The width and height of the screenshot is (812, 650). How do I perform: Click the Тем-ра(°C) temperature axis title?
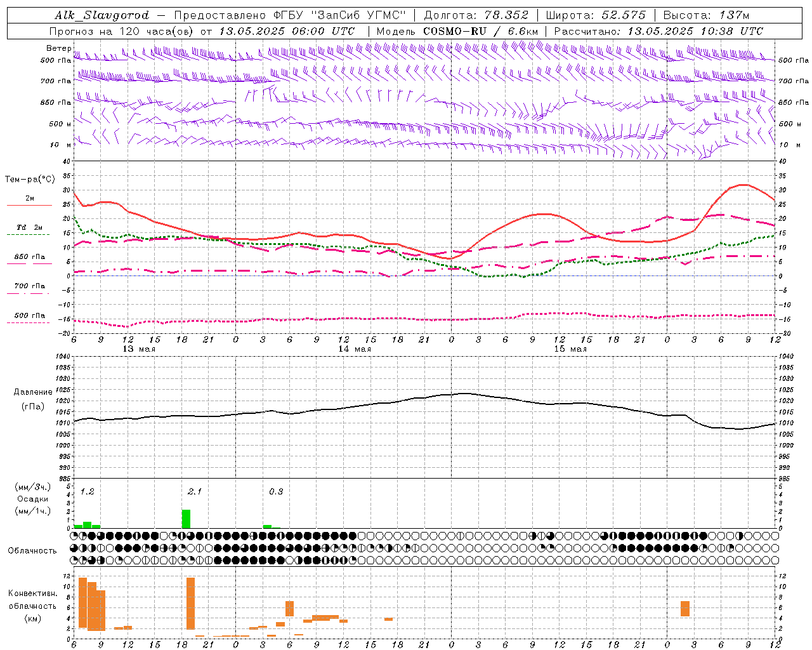click(30, 180)
